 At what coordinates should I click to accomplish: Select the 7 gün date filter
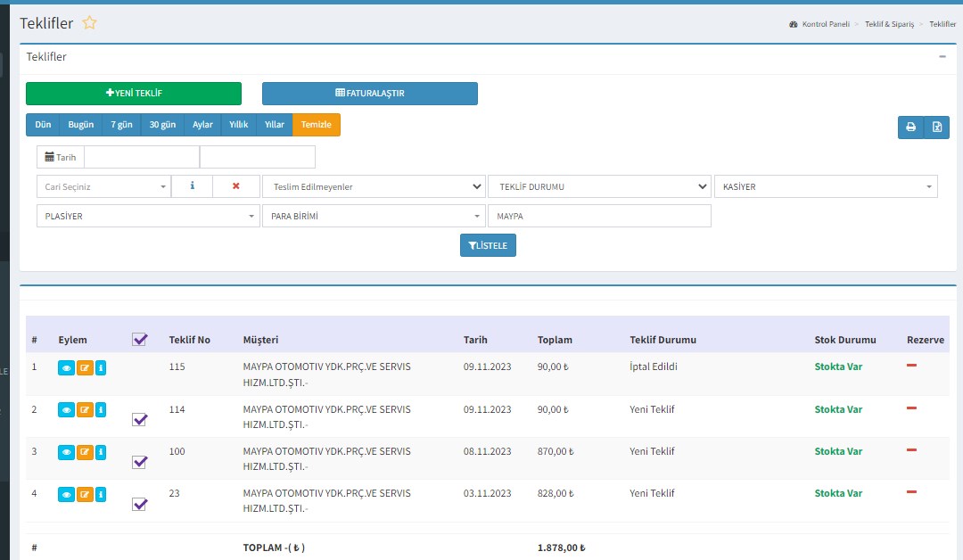pyautogui.click(x=121, y=125)
